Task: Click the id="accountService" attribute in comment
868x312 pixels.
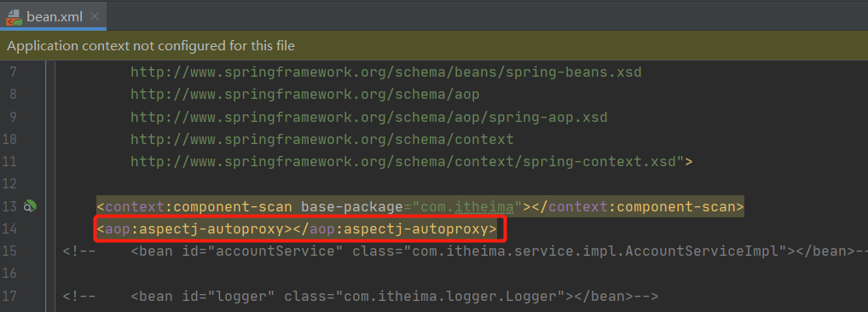Action: 263,251
